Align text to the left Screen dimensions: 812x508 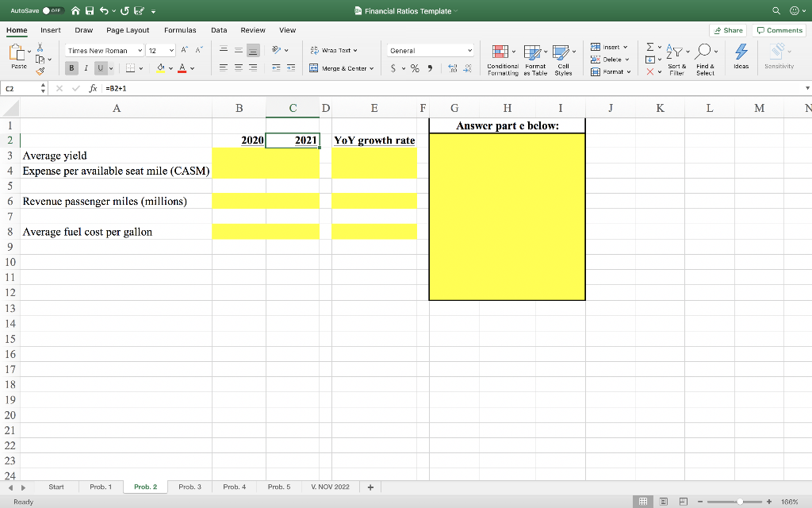click(223, 68)
